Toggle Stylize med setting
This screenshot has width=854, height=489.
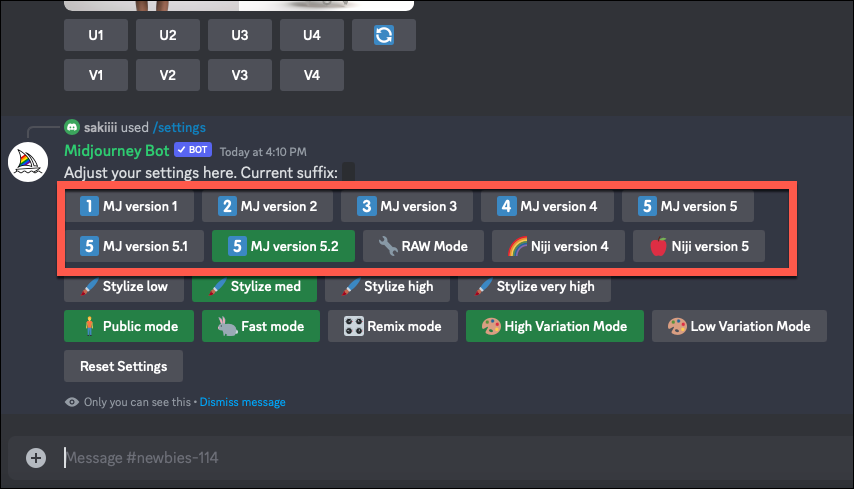click(x=254, y=287)
